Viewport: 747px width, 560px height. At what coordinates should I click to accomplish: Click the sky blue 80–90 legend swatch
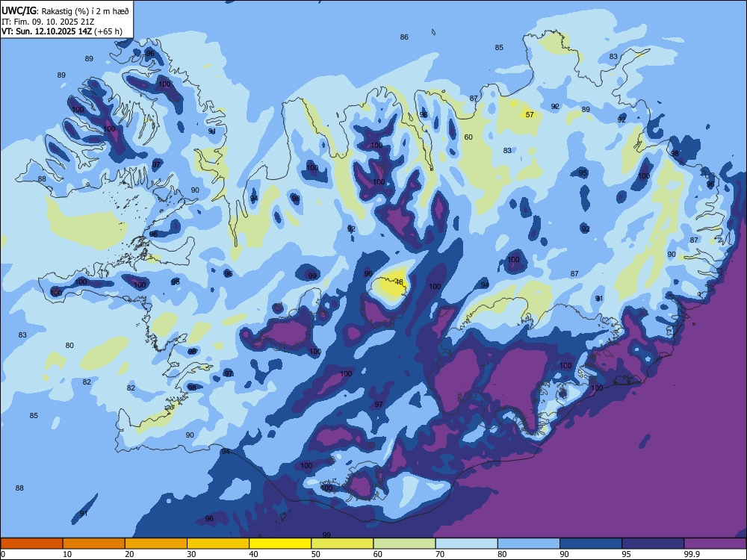(x=529, y=544)
